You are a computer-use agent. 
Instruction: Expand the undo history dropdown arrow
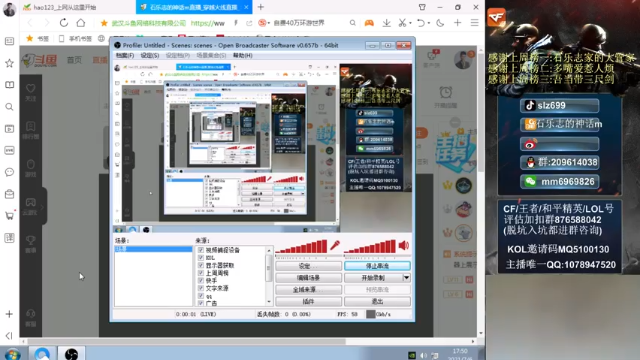click(429, 23)
